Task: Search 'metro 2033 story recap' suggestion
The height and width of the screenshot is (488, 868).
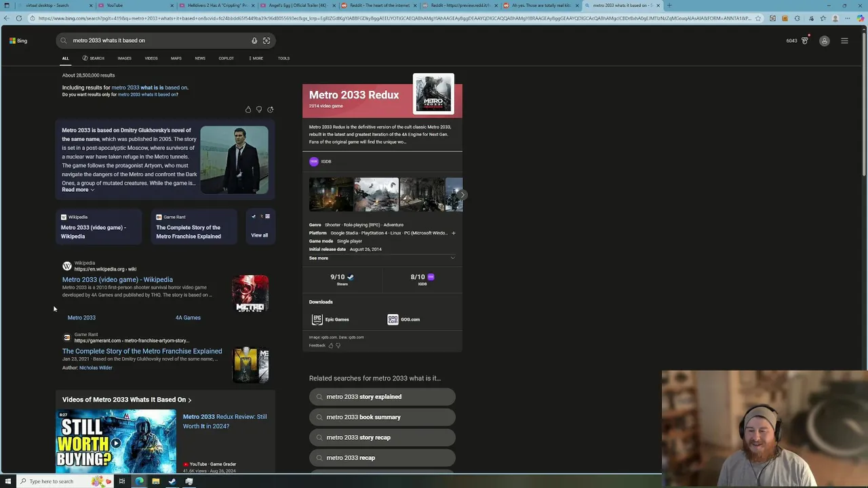Action: pyautogui.click(x=382, y=438)
